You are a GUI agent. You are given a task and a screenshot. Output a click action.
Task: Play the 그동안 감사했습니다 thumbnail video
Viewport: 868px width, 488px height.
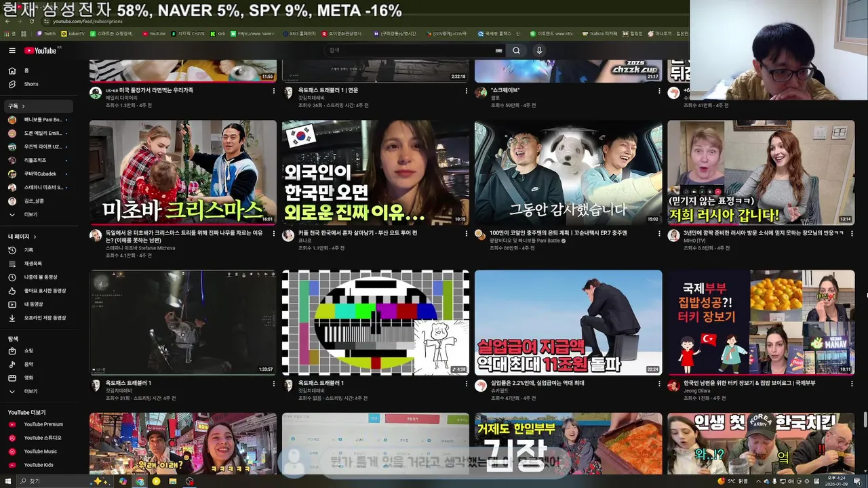pyautogui.click(x=568, y=172)
